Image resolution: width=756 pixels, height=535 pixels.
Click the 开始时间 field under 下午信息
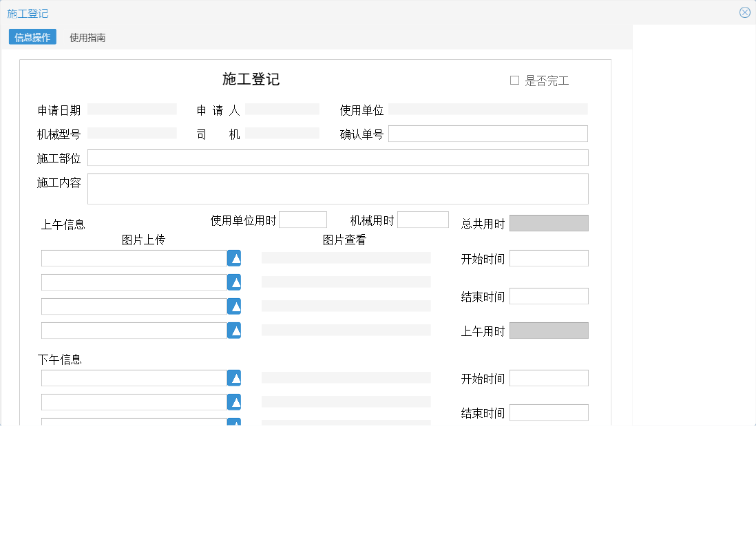[x=549, y=377]
